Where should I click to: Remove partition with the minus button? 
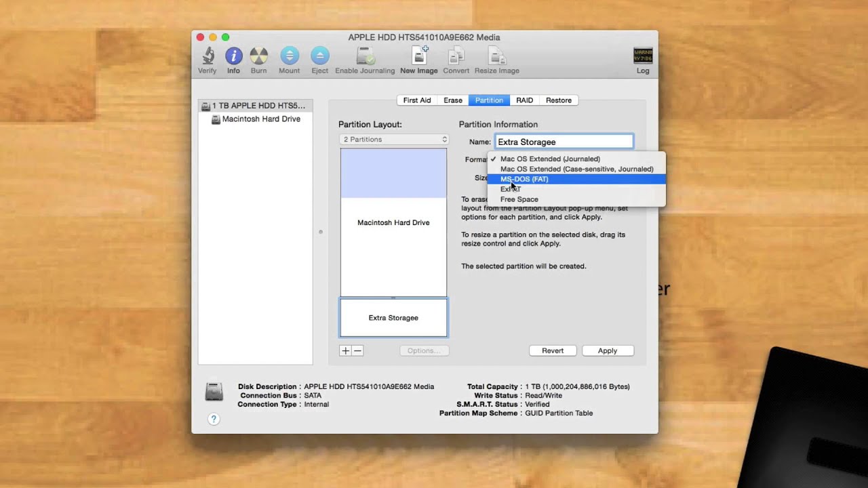click(x=357, y=350)
